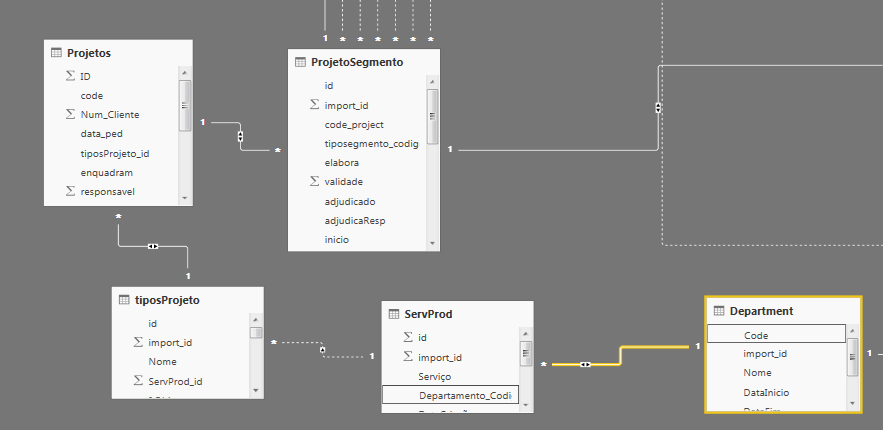
Task: Click the Department table icon
Action: pyautogui.click(x=719, y=311)
